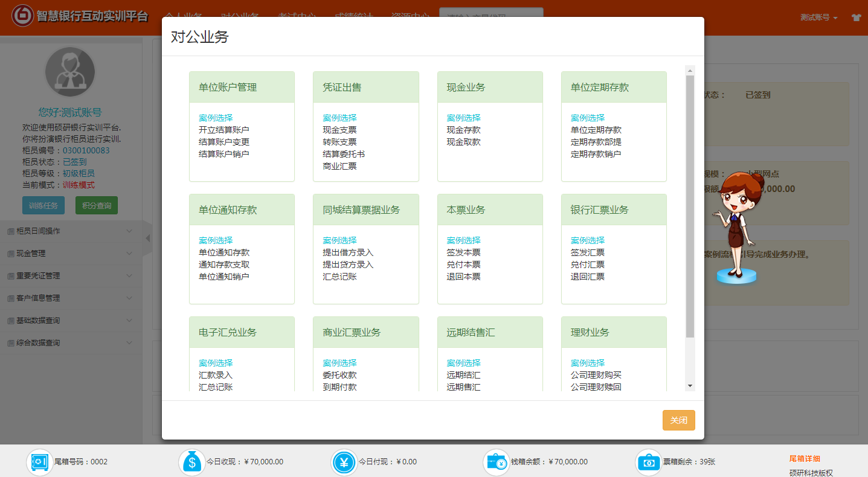
Task: Open the 测试账号 account dropdown
Action: pos(818,18)
